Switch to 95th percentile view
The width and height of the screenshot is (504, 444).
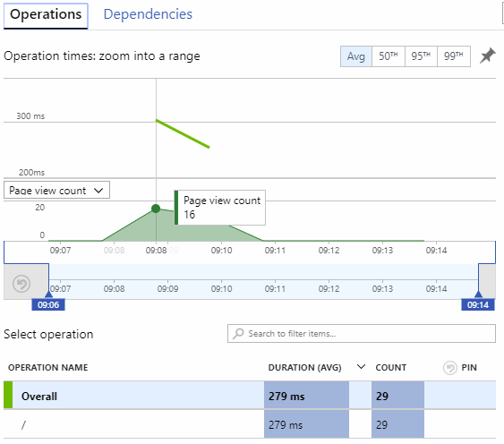point(421,56)
